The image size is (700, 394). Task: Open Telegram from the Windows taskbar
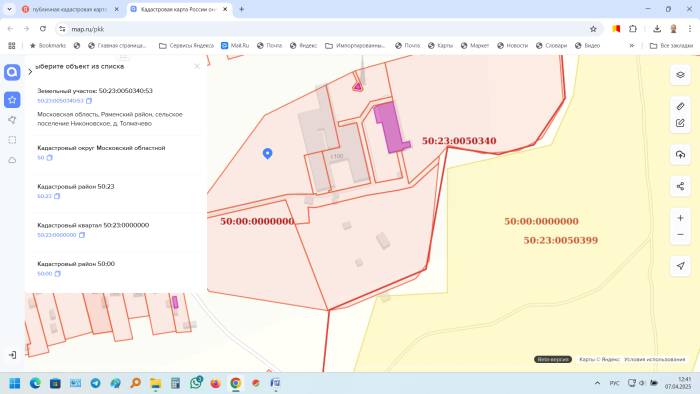(96, 383)
